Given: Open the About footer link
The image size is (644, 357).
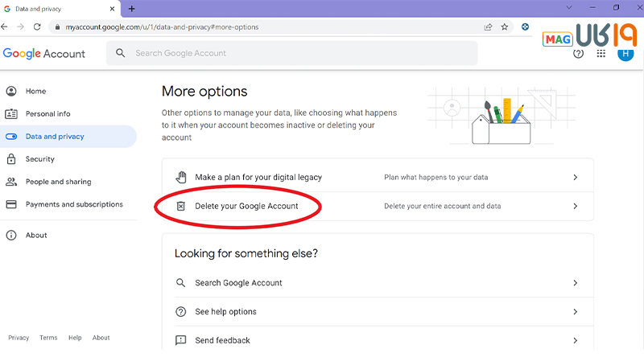Looking at the screenshot, I should [101, 338].
